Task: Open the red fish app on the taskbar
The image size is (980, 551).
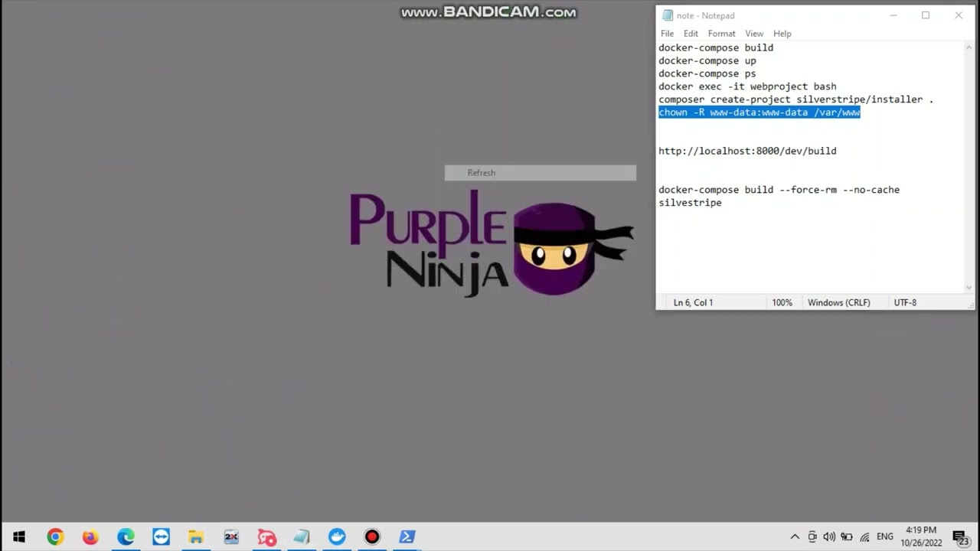Action: coord(266,537)
